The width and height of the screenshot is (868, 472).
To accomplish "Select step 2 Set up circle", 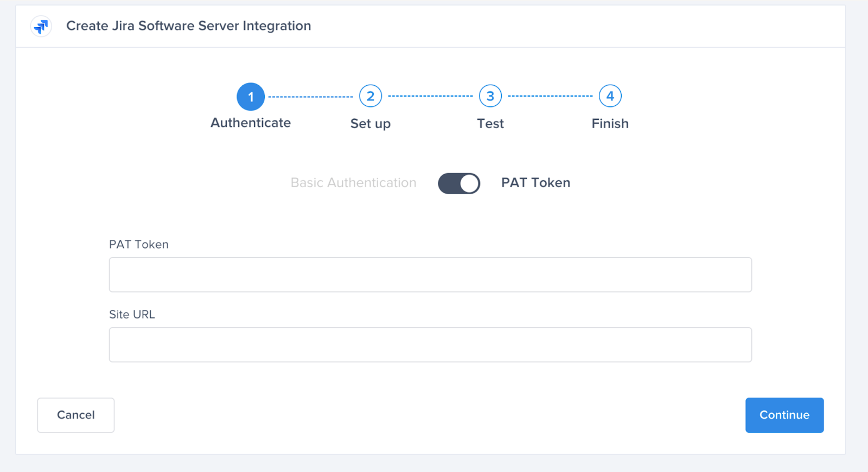I will click(371, 97).
